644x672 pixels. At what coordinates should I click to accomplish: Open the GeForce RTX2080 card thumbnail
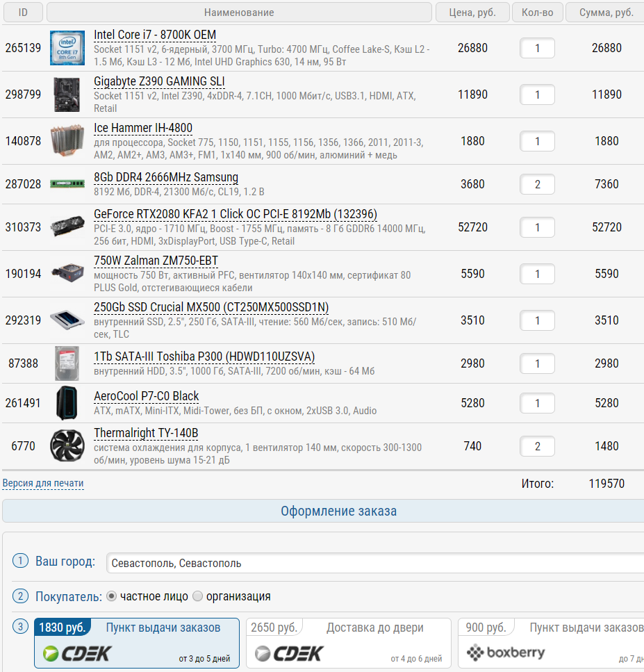[67, 227]
